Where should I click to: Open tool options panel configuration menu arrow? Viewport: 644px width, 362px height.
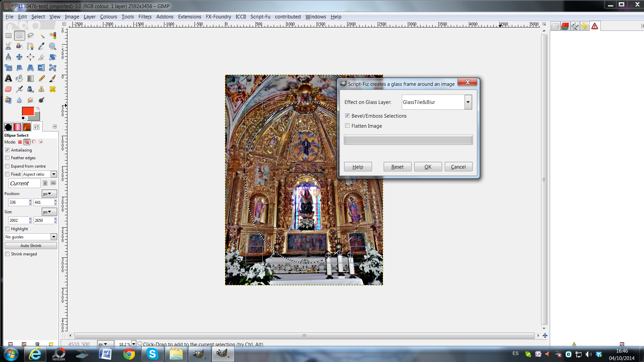pos(55,127)
